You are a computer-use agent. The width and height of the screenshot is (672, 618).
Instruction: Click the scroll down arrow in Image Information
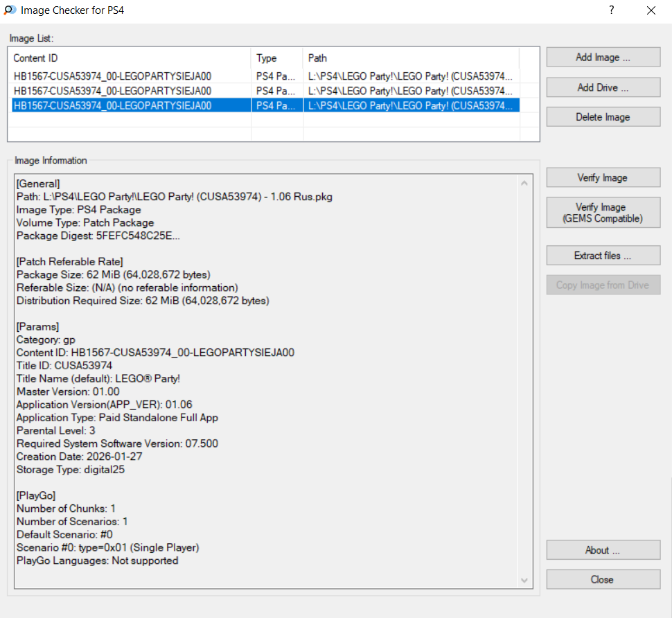[x=524, y=580]
